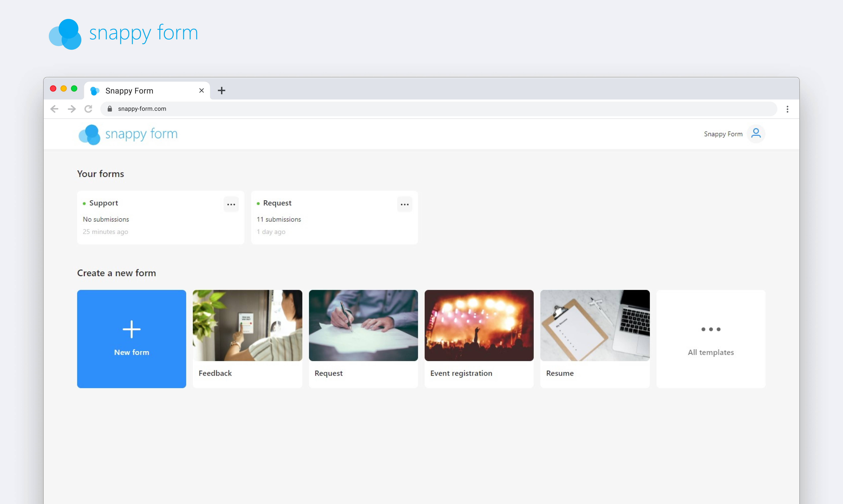
Task: Click the user profile avatar icon
Action: click(x=756, y=133)
